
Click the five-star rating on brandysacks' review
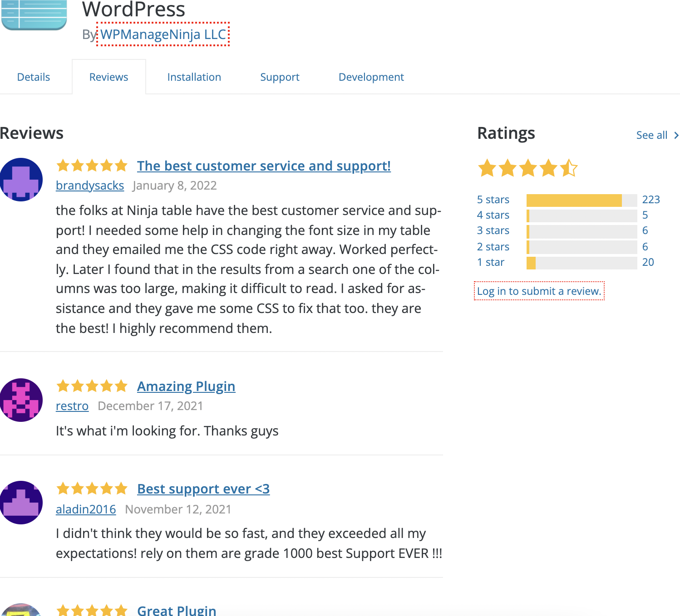coord(92,166)
